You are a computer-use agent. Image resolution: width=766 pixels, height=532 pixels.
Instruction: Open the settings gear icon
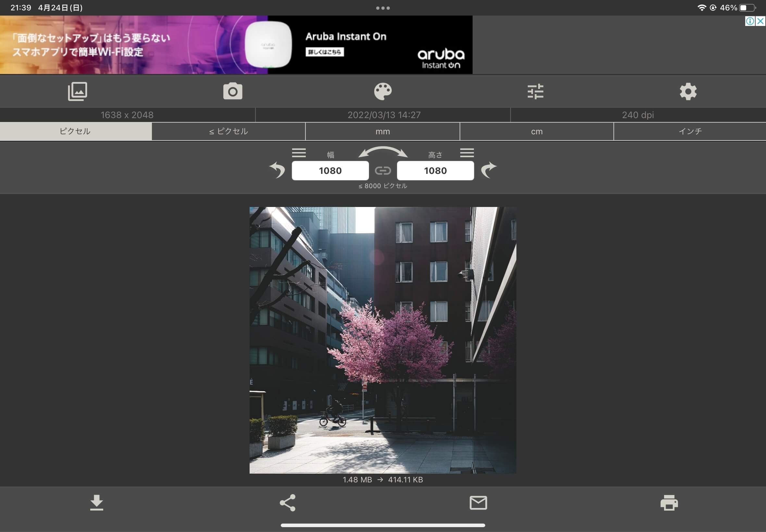(x=688, y=91)
